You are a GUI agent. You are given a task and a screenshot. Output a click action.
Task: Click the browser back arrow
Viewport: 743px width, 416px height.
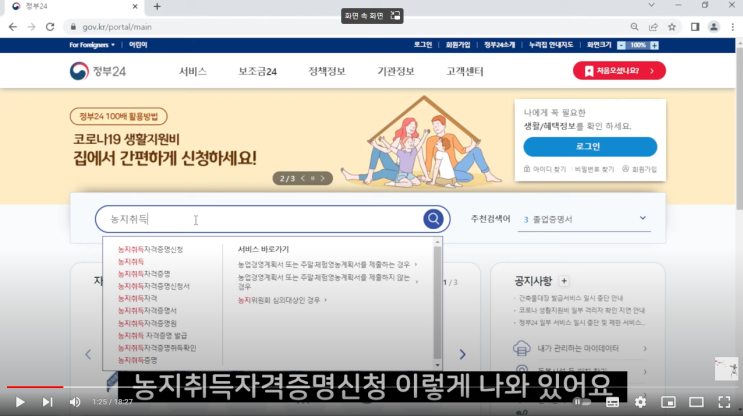pyautogui.click(x=13, y=27)
